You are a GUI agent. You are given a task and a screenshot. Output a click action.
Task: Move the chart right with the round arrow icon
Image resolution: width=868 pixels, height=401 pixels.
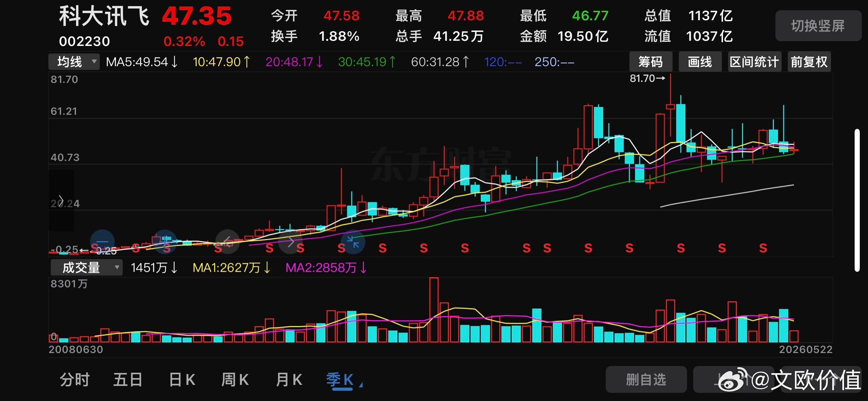290,242
